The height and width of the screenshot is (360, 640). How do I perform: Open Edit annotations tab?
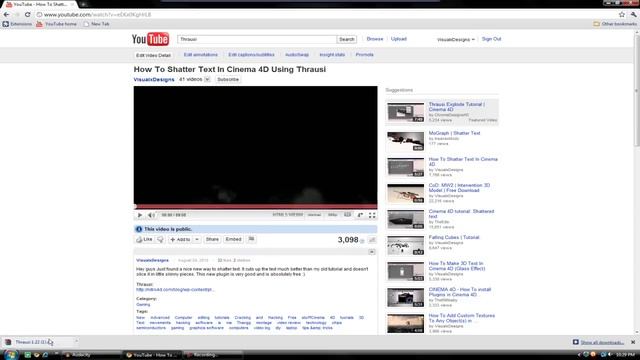point(200,55)
